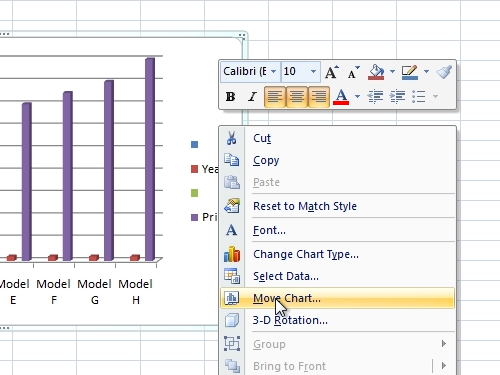Viewport: 500px width, 375px height.
Task: Click the Copy pages icon
Action: [x=232, y=160]
